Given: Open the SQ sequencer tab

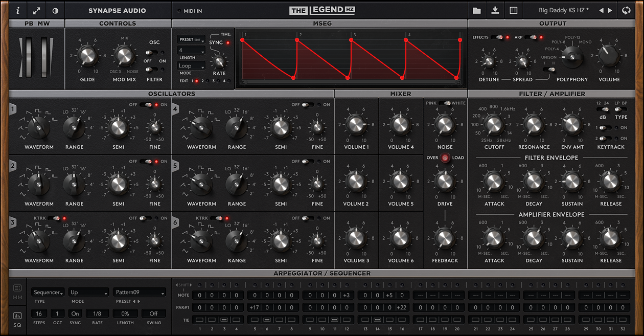Looking at the screenshot, I should click(x=17, y=319).
